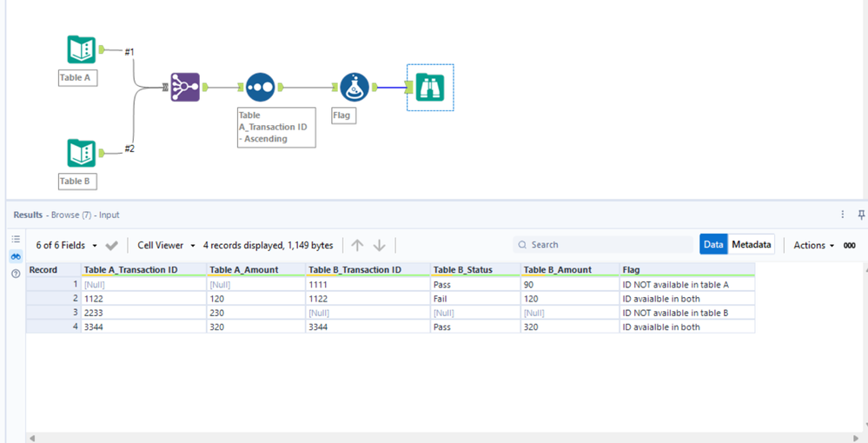Click the checkmark apply fields icon
This screenshot has height=443, width=868.
pyautogui.click(x=112, y=245)
